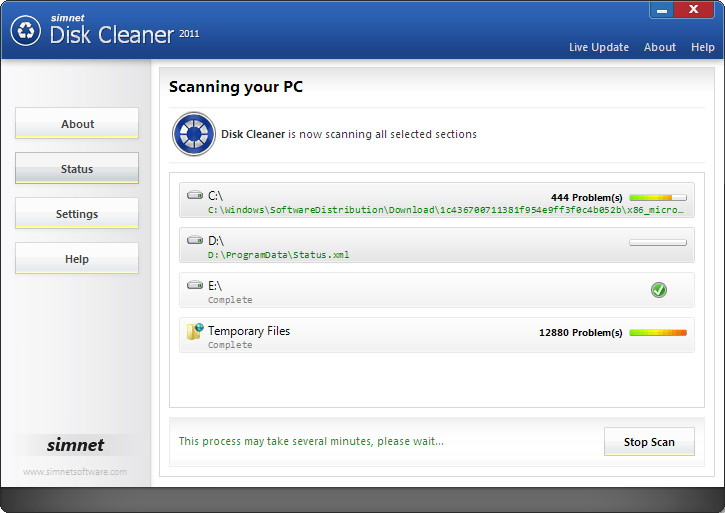The width and height of the screenshot is (725, 513).
Task: Click the D:\ ProgramData Status.xml scan path
Action: [x=279, y=255]
